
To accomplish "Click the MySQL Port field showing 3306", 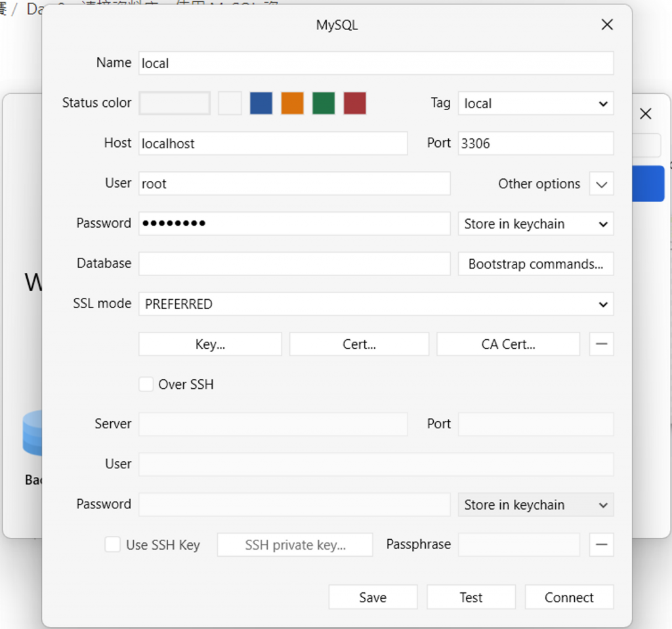I will coord(535,143).
